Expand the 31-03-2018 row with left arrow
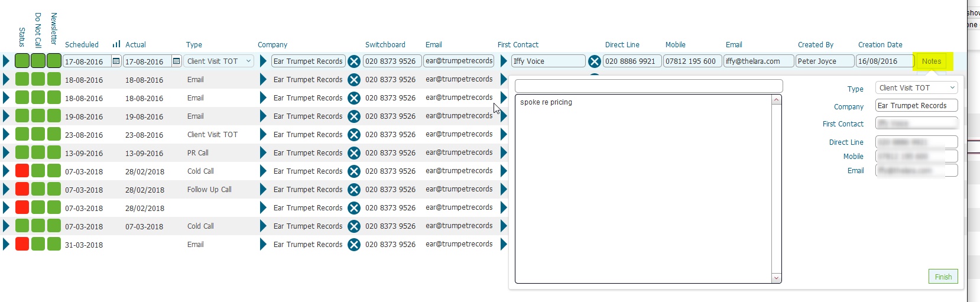980x302 pixels. tap(6, 245)
